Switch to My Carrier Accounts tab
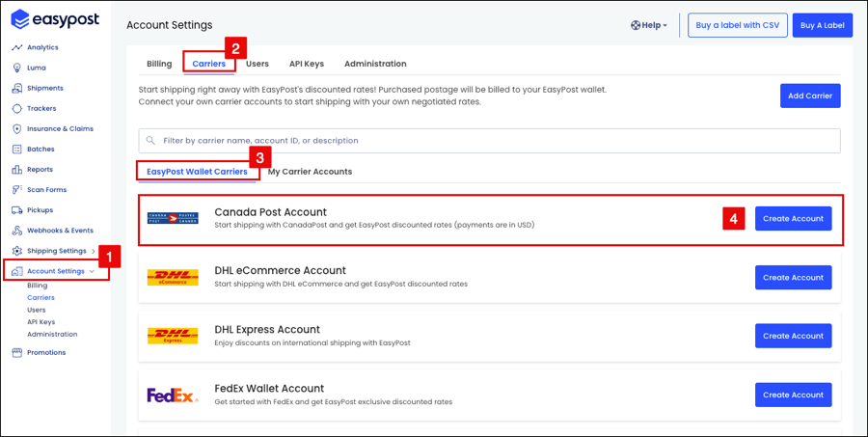The image size is (868, 437). (310, 172)
